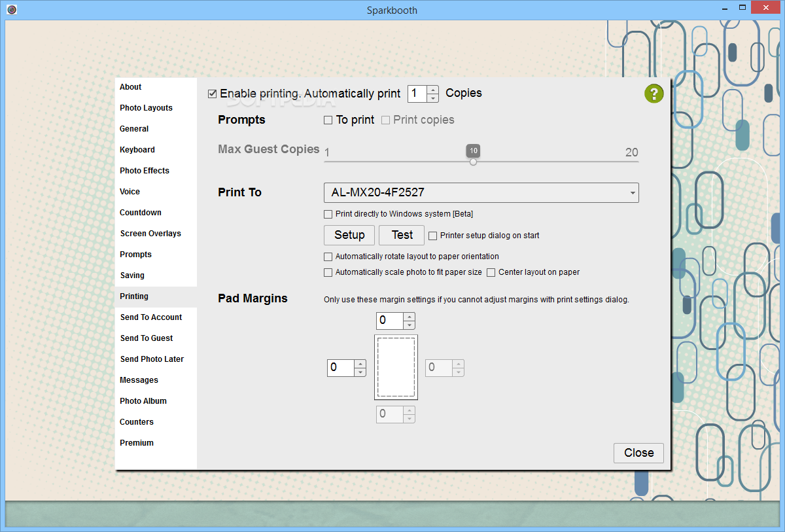
Task: Select Photo Effects in sidebar
Action: click(x=156, y=171)
